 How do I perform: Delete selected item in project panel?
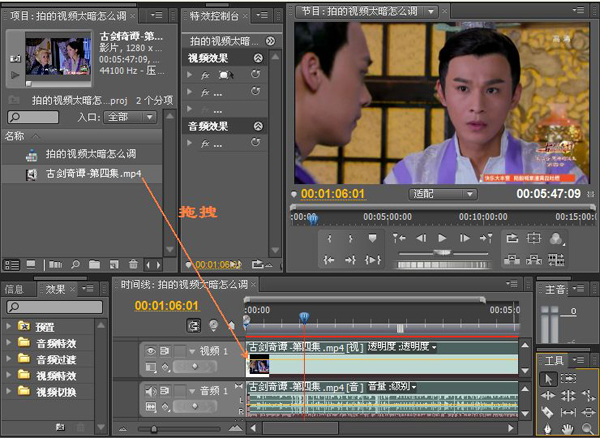click(133, 264)
